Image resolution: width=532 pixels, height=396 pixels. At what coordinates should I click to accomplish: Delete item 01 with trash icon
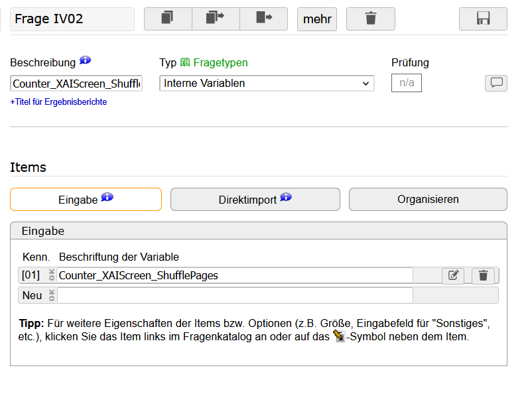(483, 275)
